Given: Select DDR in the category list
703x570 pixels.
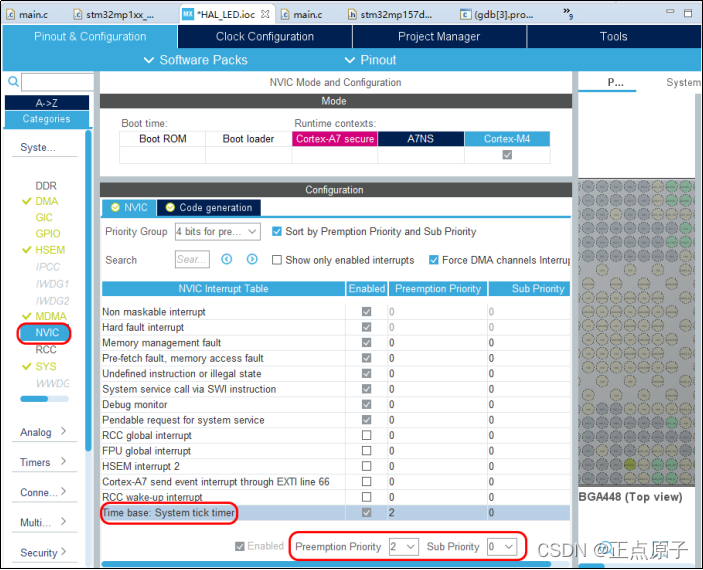Looking at the screenshot, I should [x=46, y=186].
